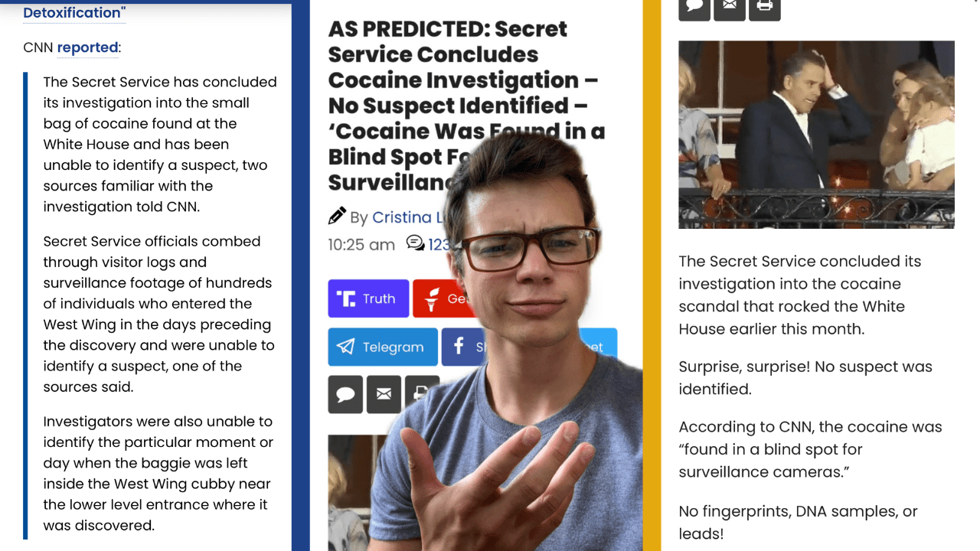Share the article via Telegram button
Image resolution: width=980 pixels, height=551 pixels.
(383, 347)
